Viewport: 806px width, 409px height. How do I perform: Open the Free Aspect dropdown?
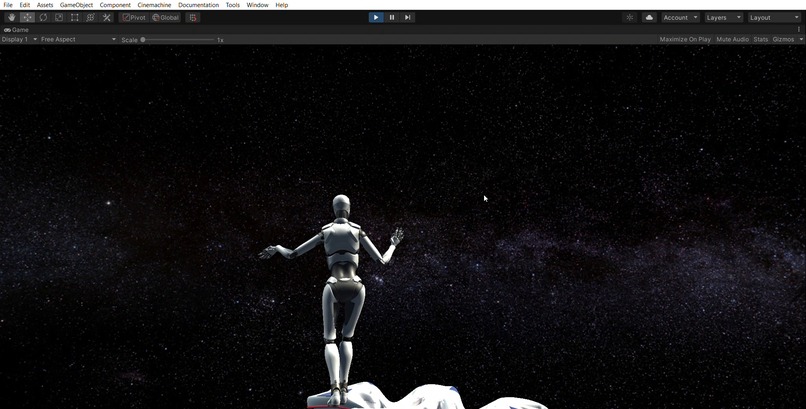coord(78,40)
